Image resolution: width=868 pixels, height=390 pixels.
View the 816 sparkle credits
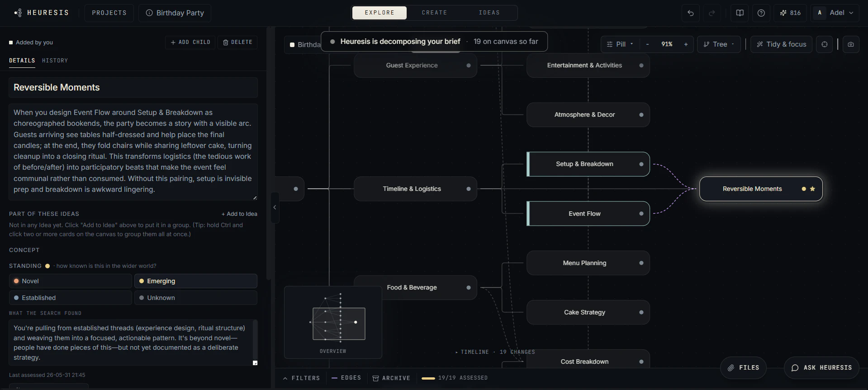790,13
